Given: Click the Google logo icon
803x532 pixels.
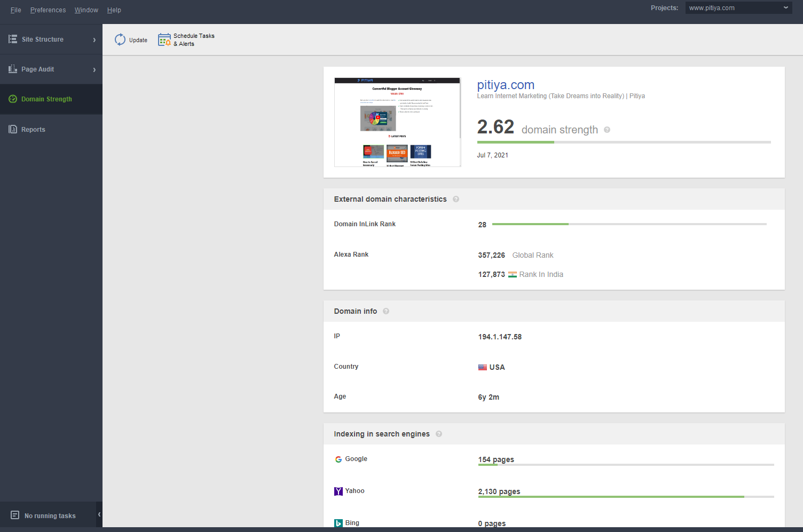Looking at the screenshot, I should point(338,459).
